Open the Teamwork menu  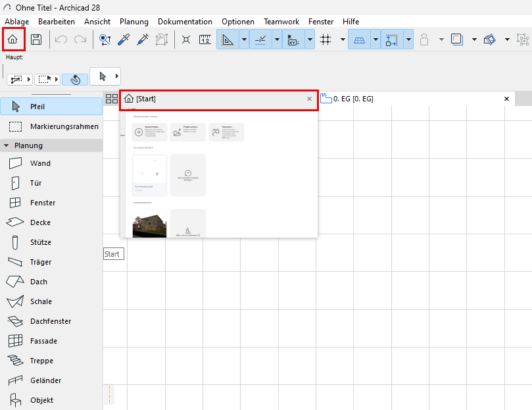point(281,22)
